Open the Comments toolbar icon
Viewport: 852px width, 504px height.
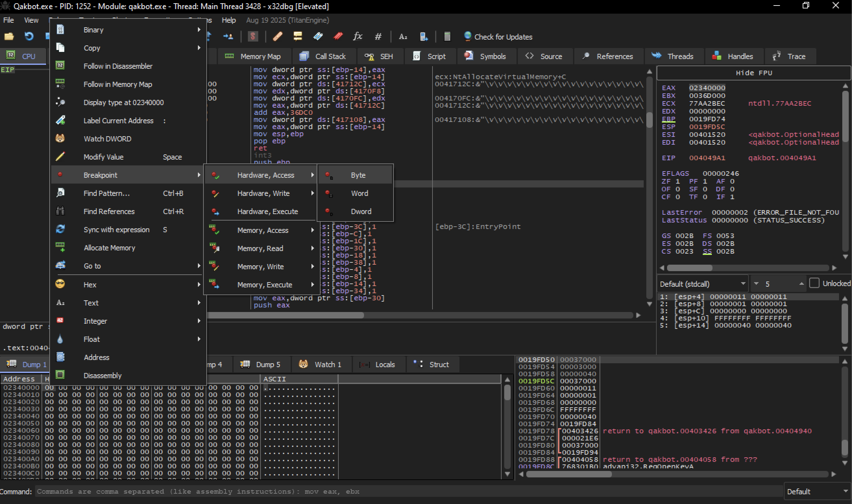pos(298,36)
